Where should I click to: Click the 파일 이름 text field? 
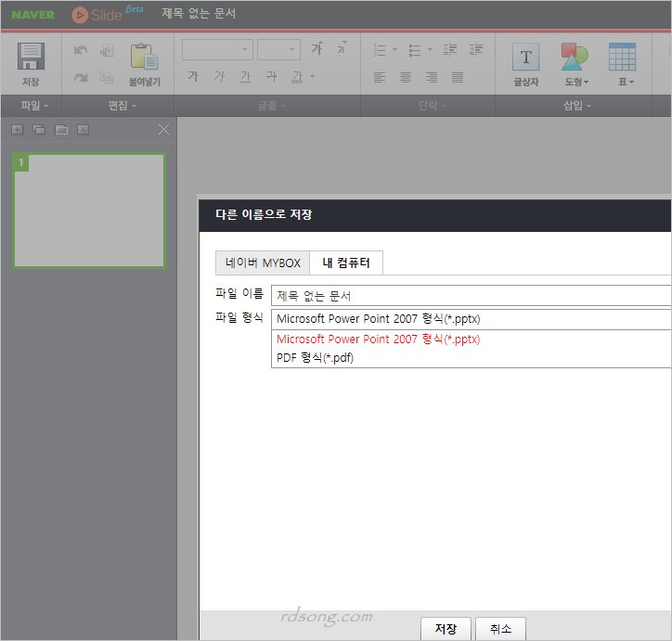coord(470,296)
